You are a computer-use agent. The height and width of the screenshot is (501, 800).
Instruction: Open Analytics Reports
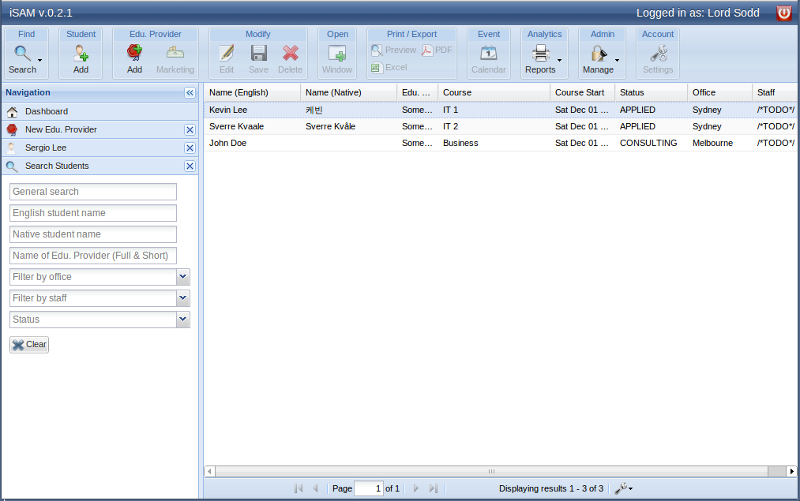pos(540,60)
